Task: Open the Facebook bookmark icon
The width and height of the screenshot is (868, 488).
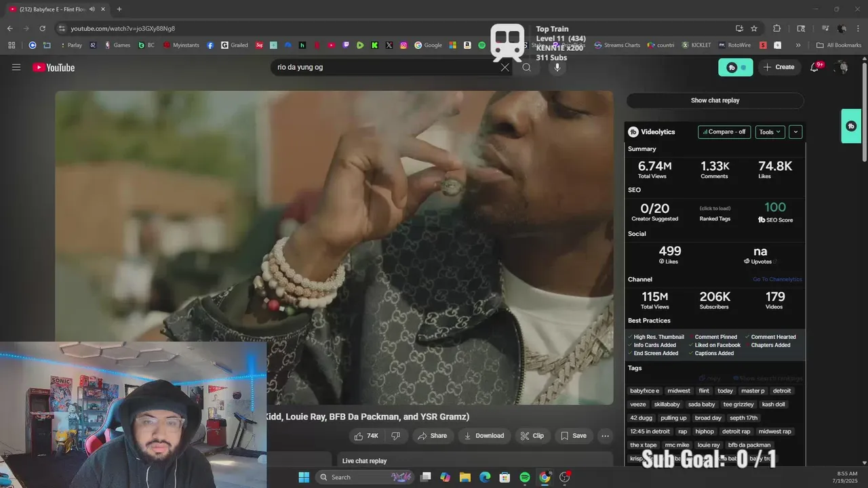Action: coord(211,45)
